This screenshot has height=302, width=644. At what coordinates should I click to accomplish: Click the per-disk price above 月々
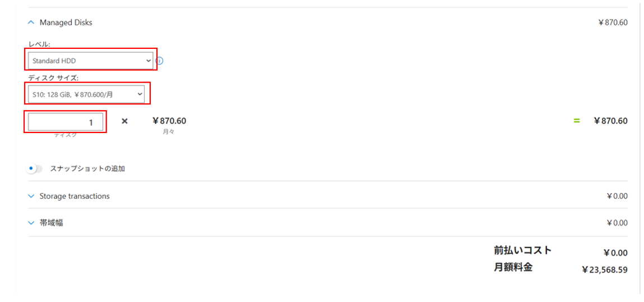[169, 121]
